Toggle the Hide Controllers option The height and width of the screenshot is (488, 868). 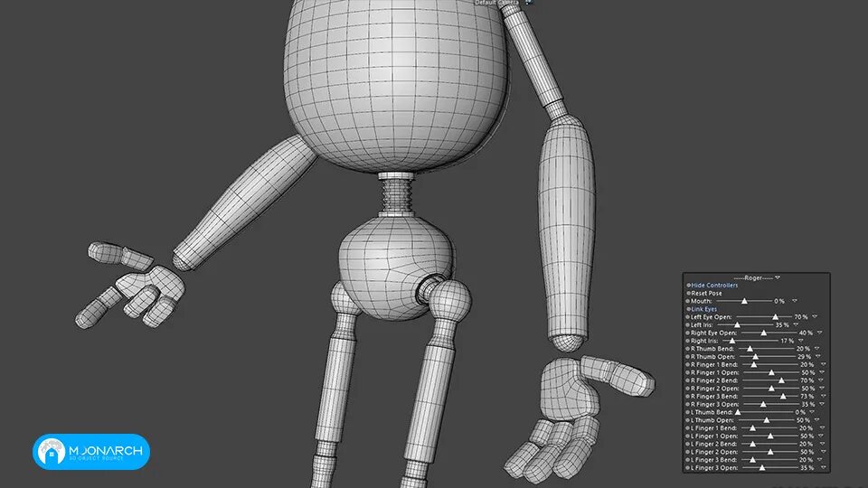(x=714, y=286)
